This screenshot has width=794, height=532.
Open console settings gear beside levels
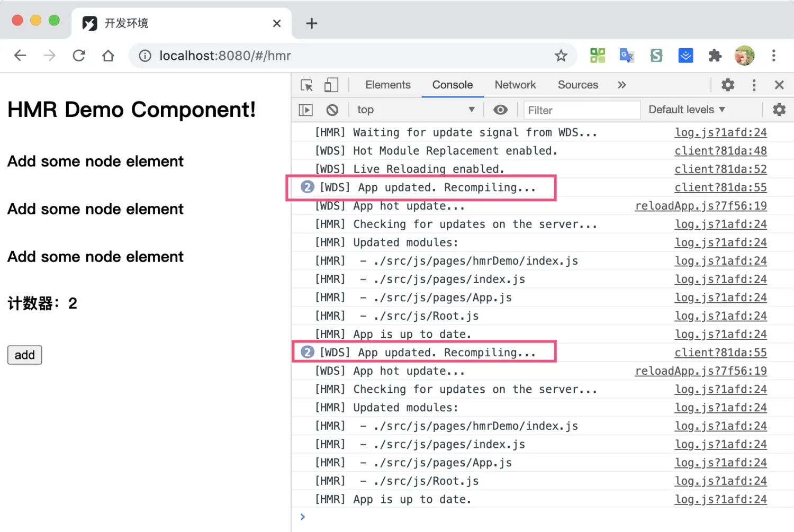click(x=779, y=110)
